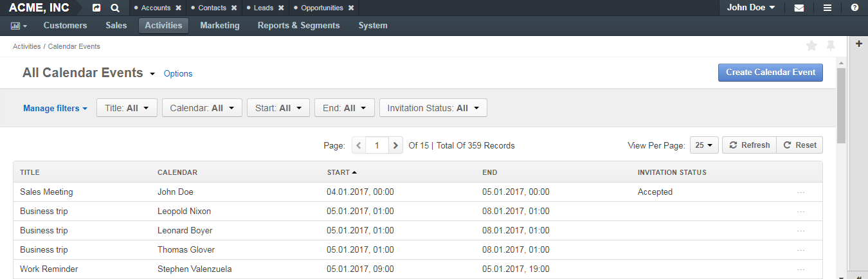868x279 pixels.
Task: Change View Per Page 25 dropdown
Action: pyautogui.click(x=704, y=145)
